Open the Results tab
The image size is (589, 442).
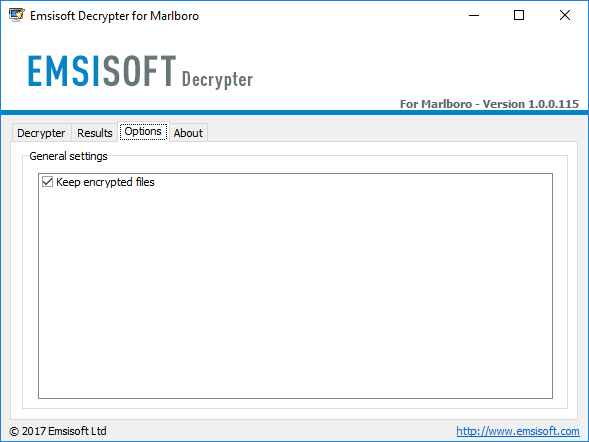click(95, 133)
